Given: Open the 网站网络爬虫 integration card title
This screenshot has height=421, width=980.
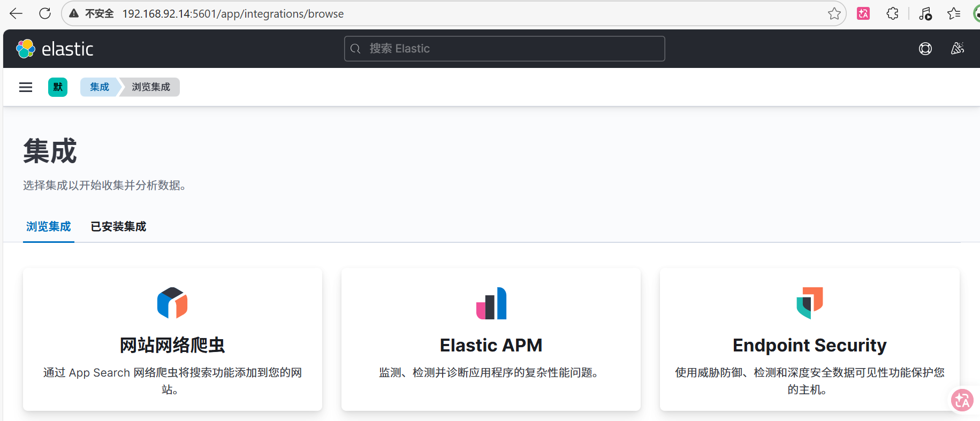Looking at the screenshot, I should pos(172,346).
